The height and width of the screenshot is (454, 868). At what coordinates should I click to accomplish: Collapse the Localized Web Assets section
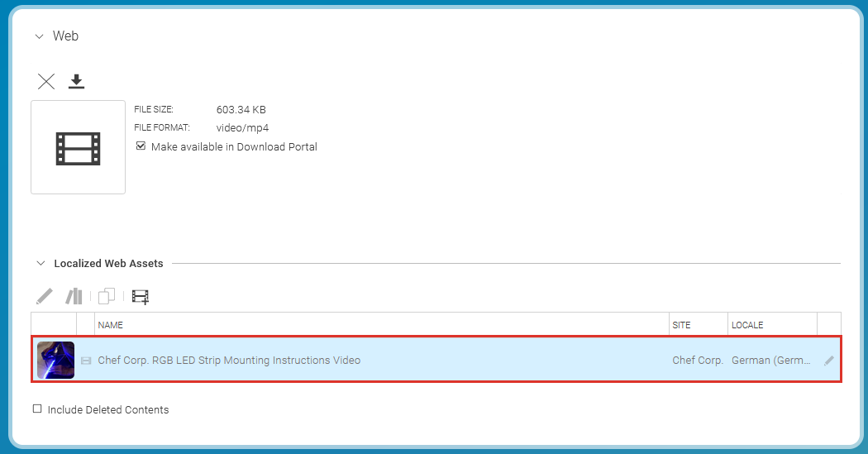pos(41,264)
